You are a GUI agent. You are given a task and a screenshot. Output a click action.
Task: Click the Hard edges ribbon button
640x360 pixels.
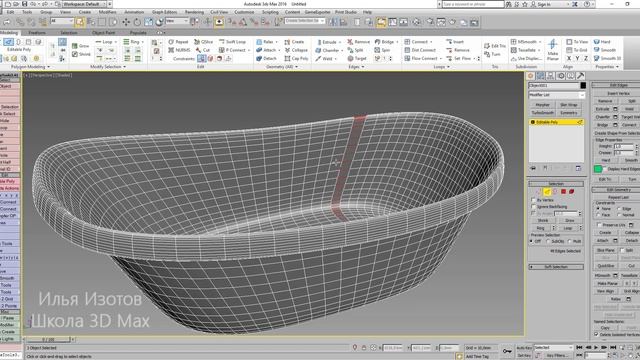click(x=602, y=42)
